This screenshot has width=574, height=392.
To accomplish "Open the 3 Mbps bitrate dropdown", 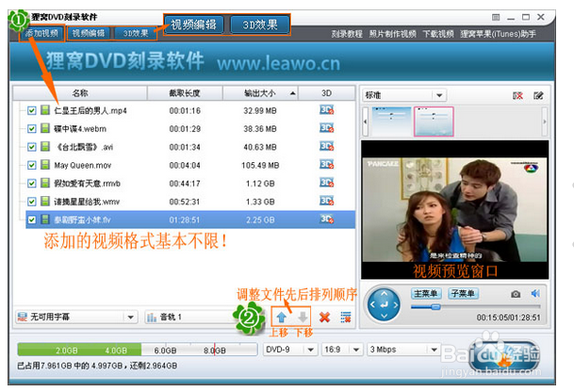I will (x=403, y=350).
